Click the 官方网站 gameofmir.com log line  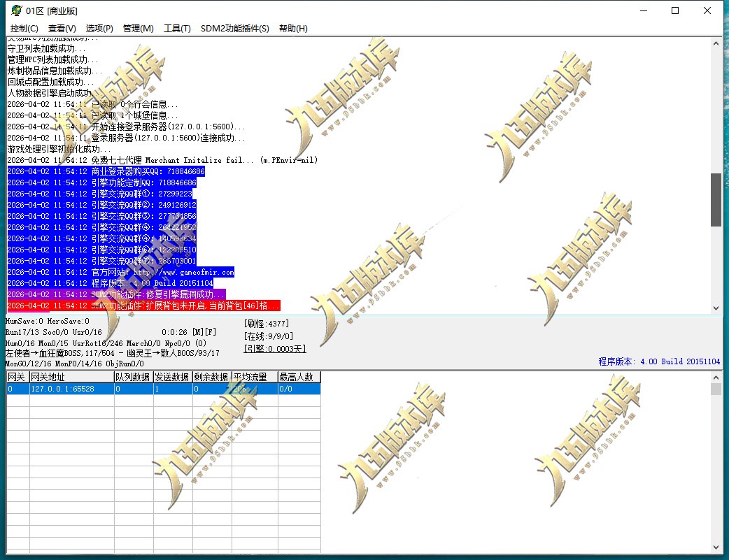tap(121, 272)
